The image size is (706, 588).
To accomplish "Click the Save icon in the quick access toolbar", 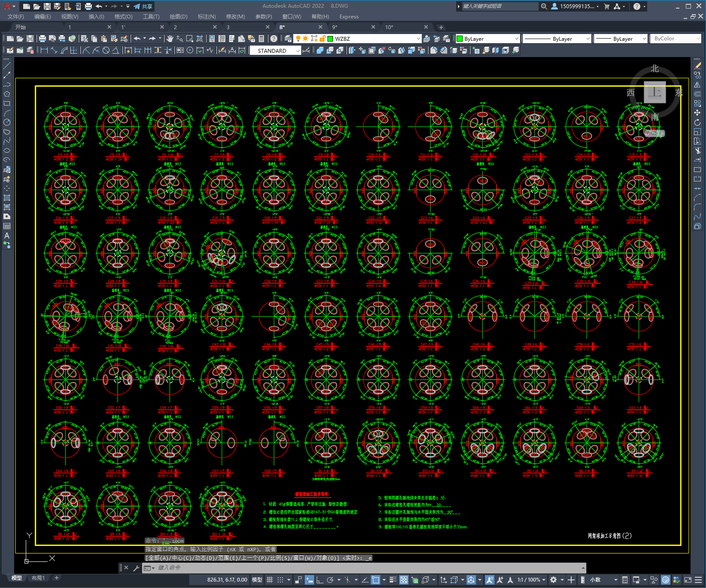I will 47,6.
